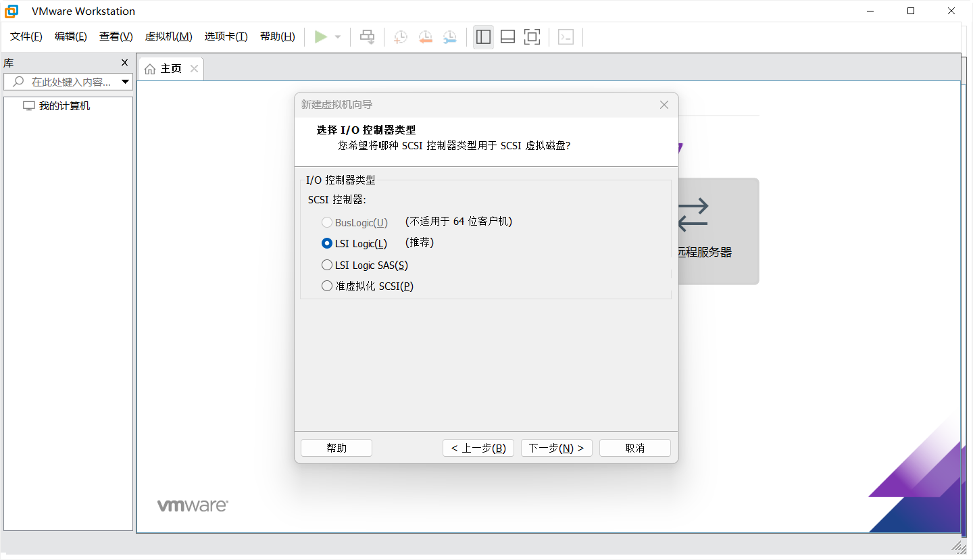The image size is (973, 560).
Task: Go back with the 上一步 button
Action: 478,448
